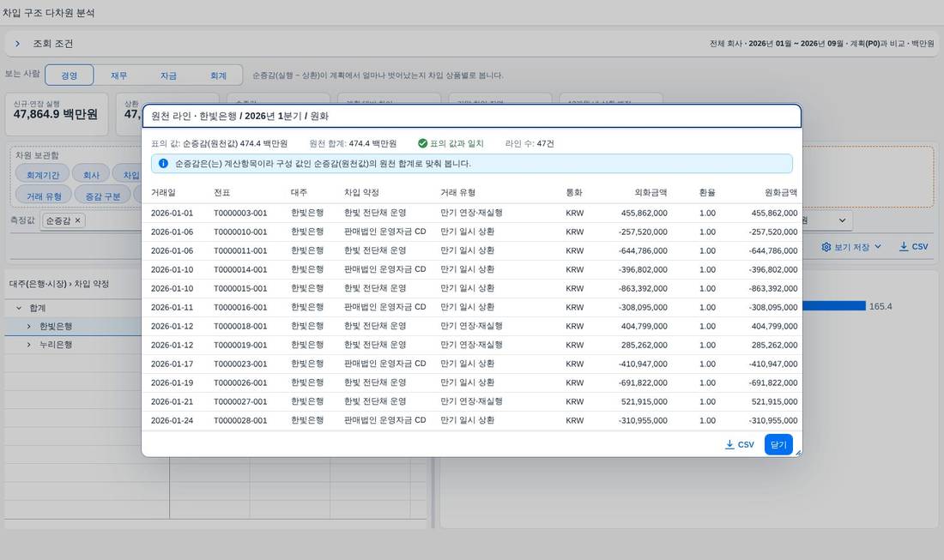Switch to the 경영 viewer tab
Screen dimensions: 944x560
[x=70, y=75]
